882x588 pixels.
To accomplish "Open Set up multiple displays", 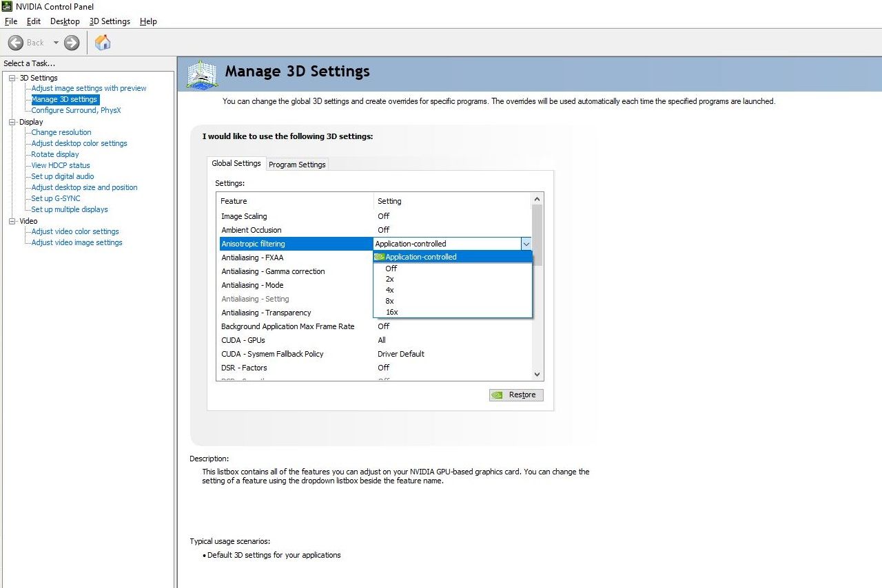I will tap(70, 209).
